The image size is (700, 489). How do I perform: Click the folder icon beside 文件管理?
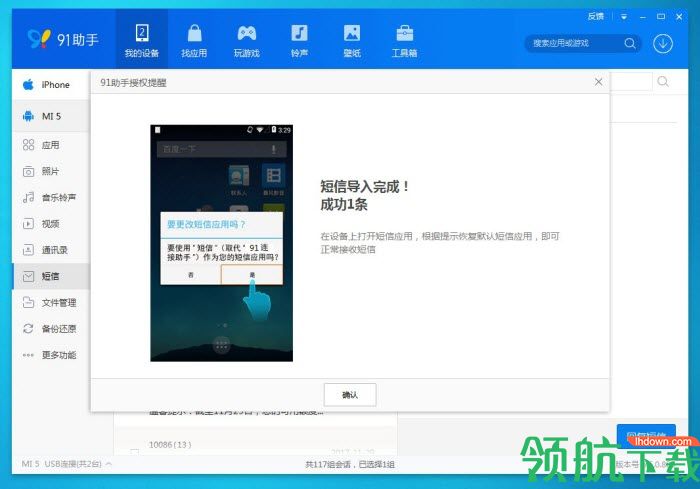tap(28, 302)
